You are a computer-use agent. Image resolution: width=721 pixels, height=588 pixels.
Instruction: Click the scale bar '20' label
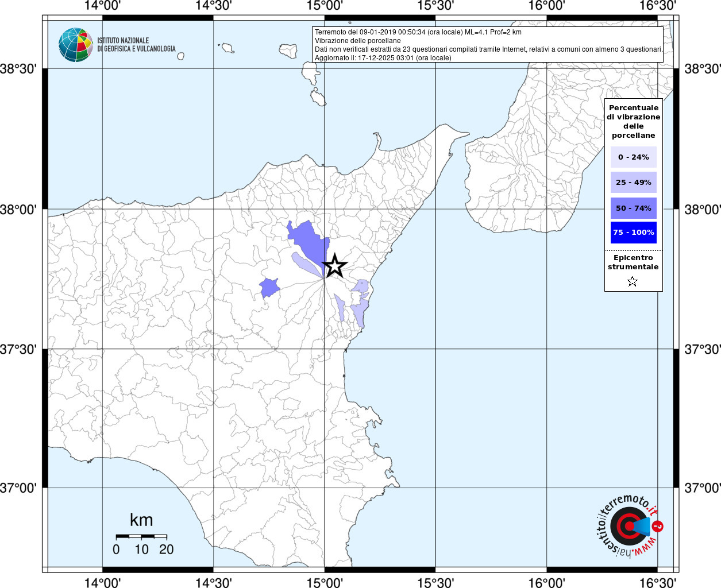(x=167, y=550)
